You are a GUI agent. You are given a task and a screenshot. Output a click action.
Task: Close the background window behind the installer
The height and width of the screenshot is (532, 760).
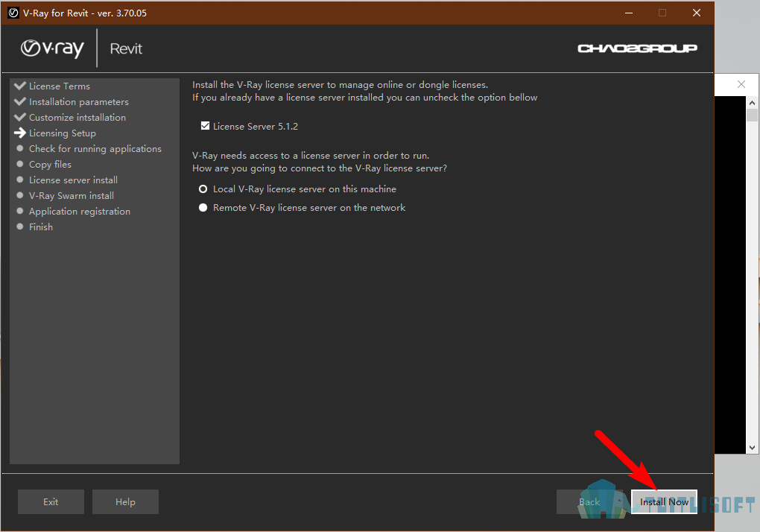coord(741,84)
